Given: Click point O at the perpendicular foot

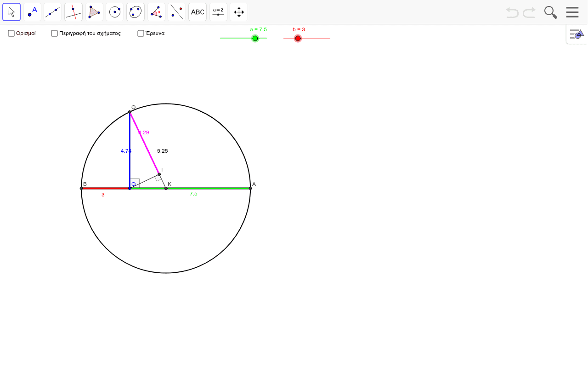Looking at the screenshot, I should coord(130,188).
